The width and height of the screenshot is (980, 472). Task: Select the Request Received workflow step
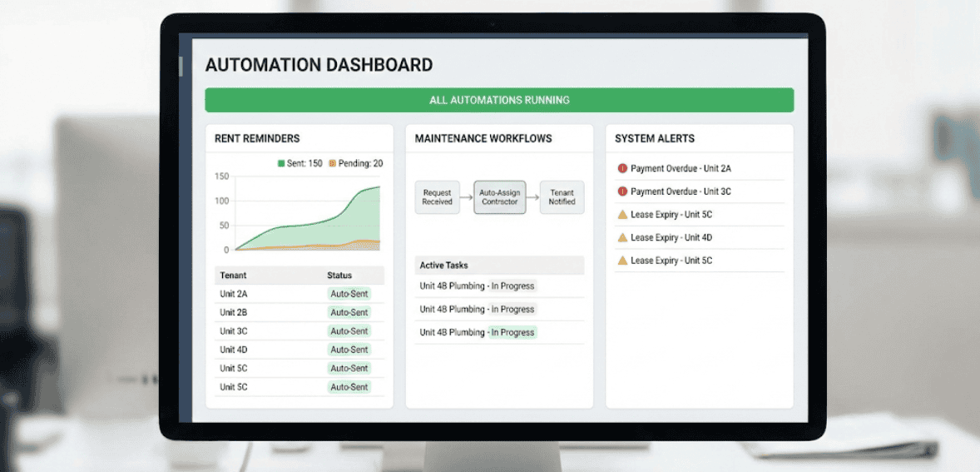click(437, 197)
